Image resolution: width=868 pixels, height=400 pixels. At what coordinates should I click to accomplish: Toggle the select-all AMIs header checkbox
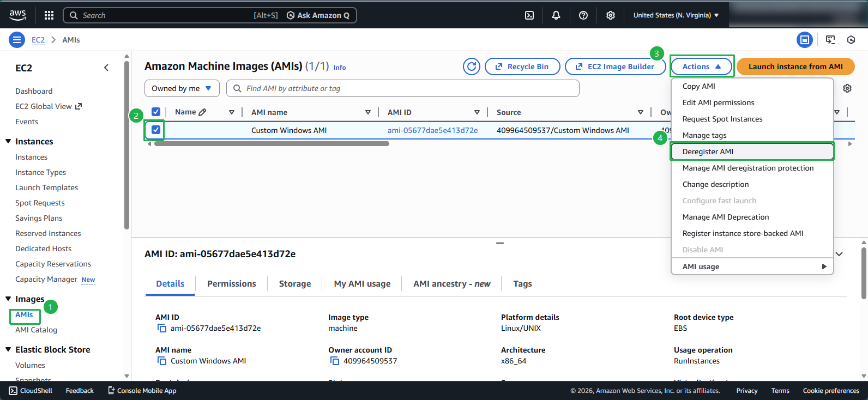click(x=156, y=112)
